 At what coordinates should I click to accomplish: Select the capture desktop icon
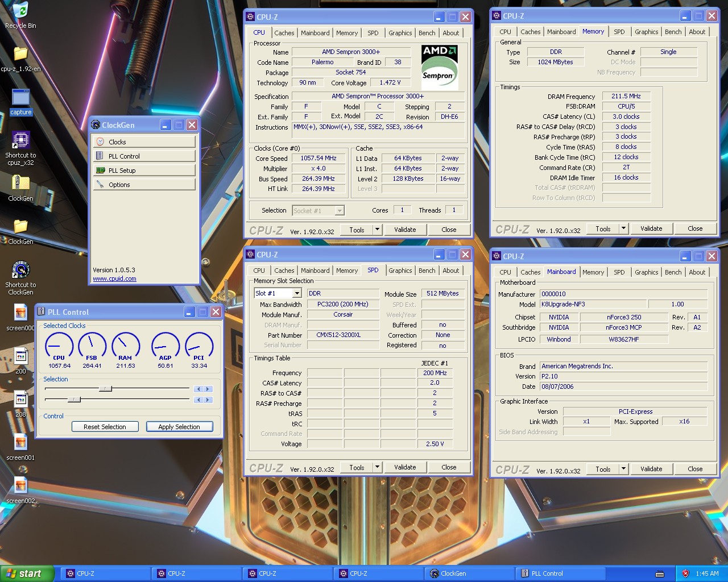20,97
